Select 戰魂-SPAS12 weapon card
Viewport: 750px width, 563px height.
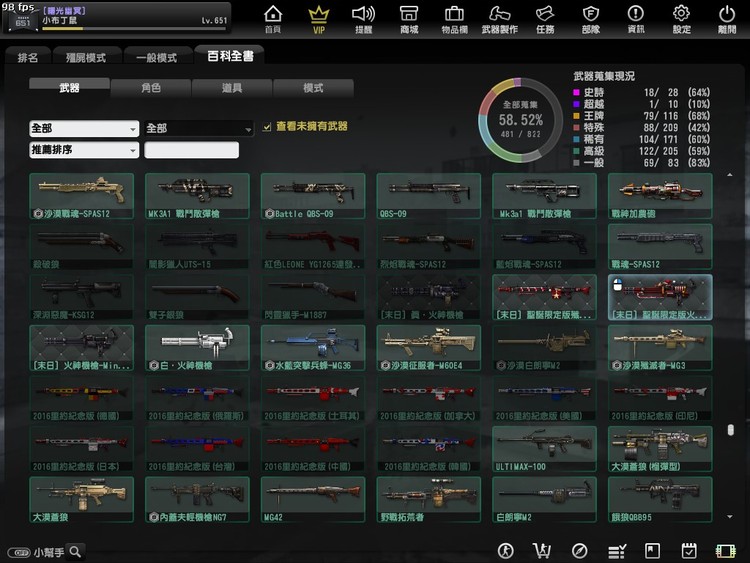point(660,247)
